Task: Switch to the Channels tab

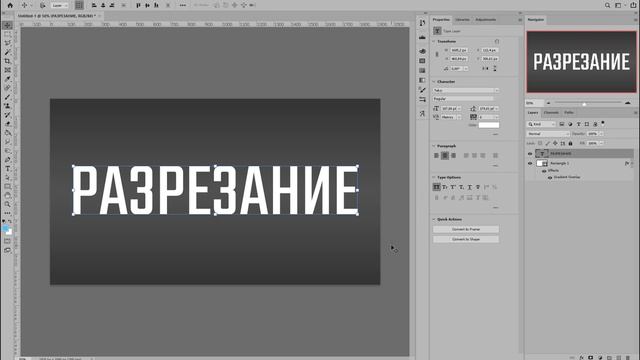Action: pos(551,113)
